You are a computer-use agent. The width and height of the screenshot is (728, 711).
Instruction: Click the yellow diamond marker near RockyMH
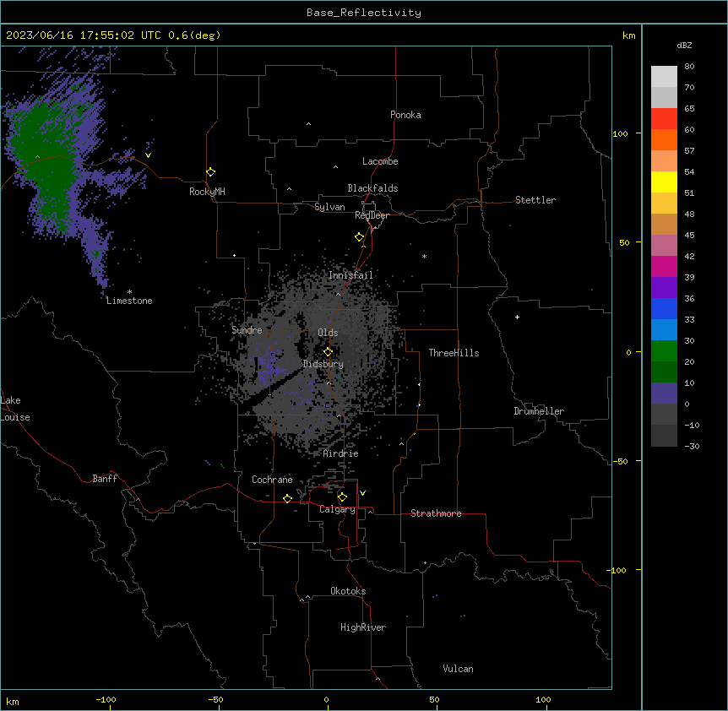(211, 172)
